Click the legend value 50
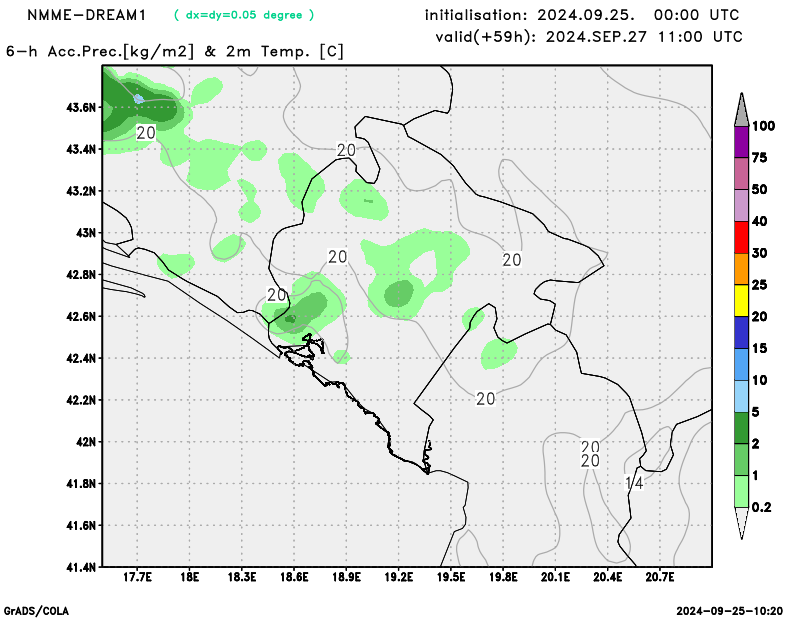The width and height of the screenshot is (800, 618). (760, 190)
